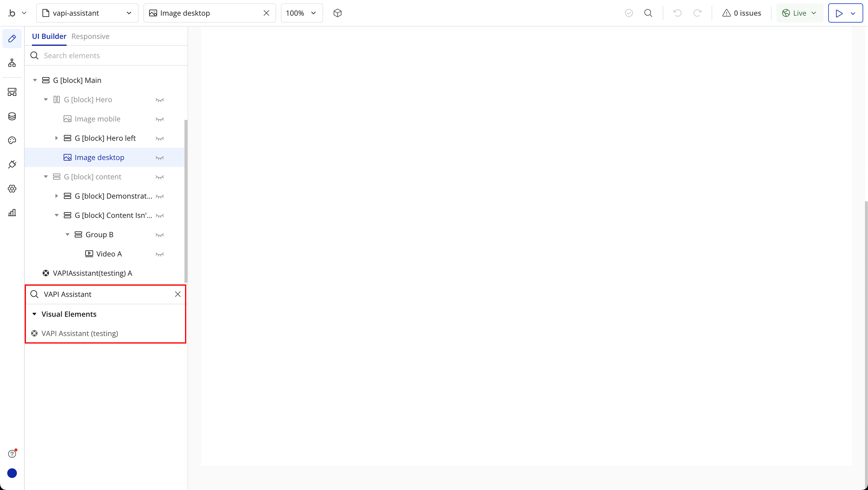Switch to the Responsive tab
The image size is (868, 490).
click(x=90, y=36)
